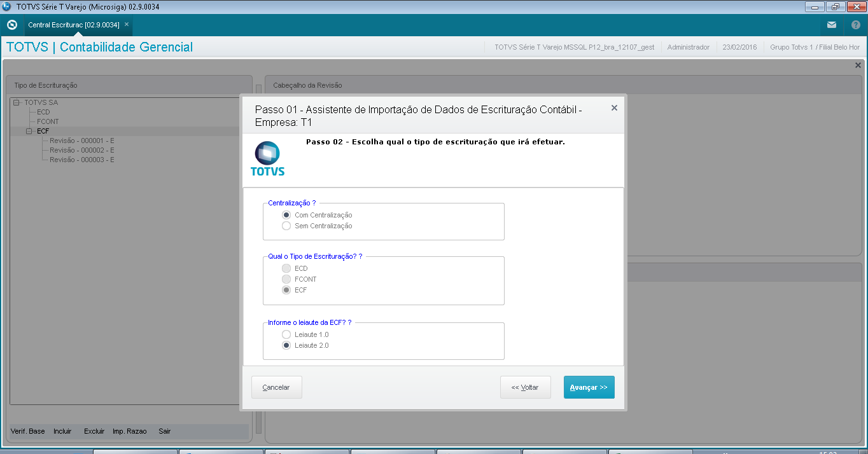Select the FCONT tree item
Screen dimensions: 868x454
pyautogui.click(x=48, y=121)
